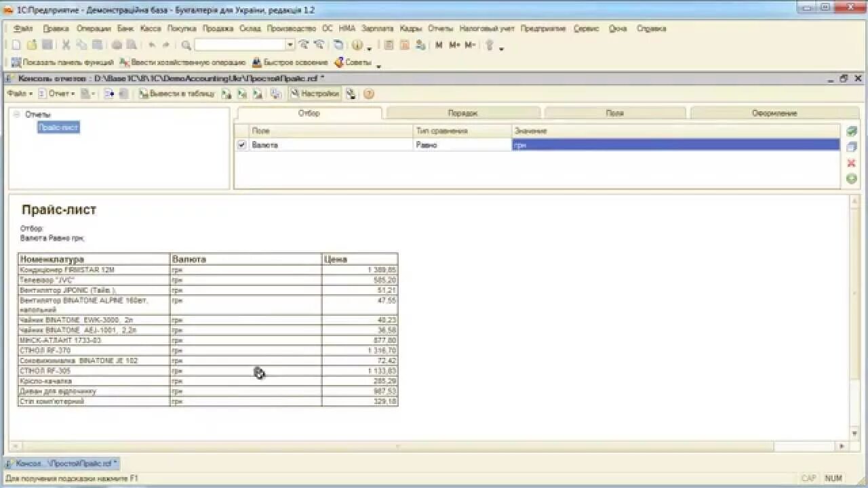Screen dimensions: 868x488
Task: Click the Cut scissors icon
Action: (x=66, y=45)
